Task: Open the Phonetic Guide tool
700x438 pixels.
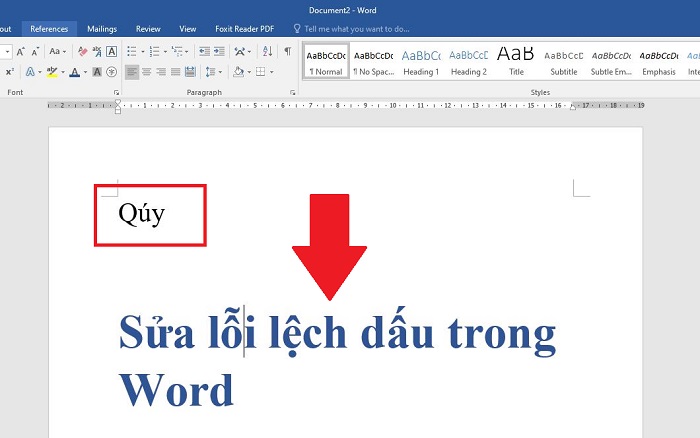Action: (x=97, y=51)
